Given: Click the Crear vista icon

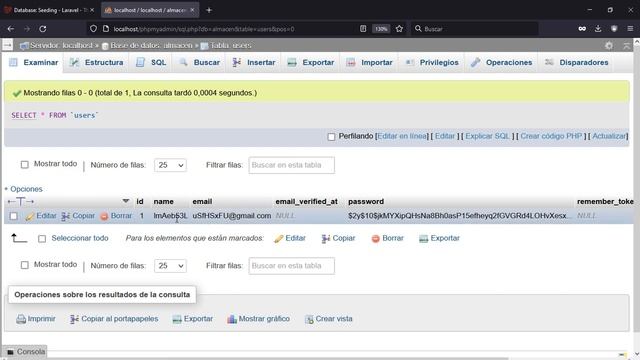Looking at the screenshot, I should point(309,319).
